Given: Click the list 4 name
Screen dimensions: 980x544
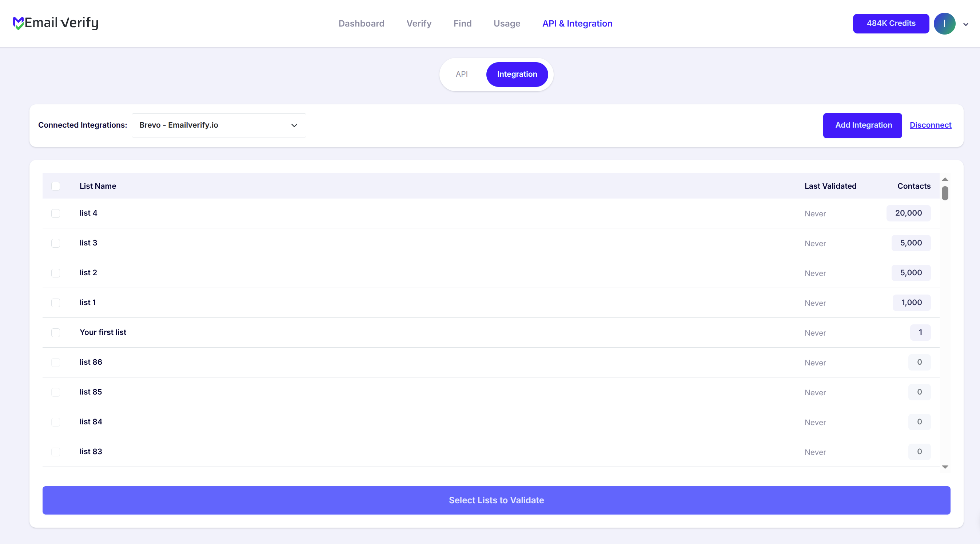Looking at the screenshot, I should tap(88, 213).
